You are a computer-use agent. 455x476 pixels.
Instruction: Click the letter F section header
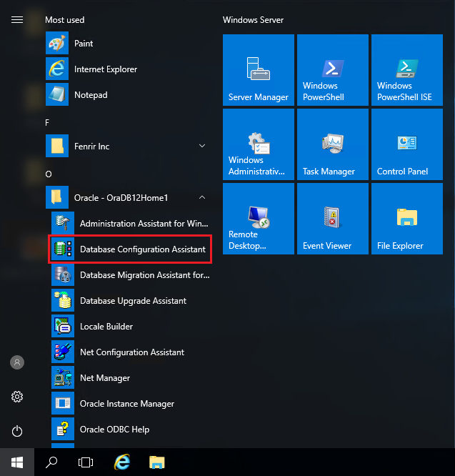47,123
